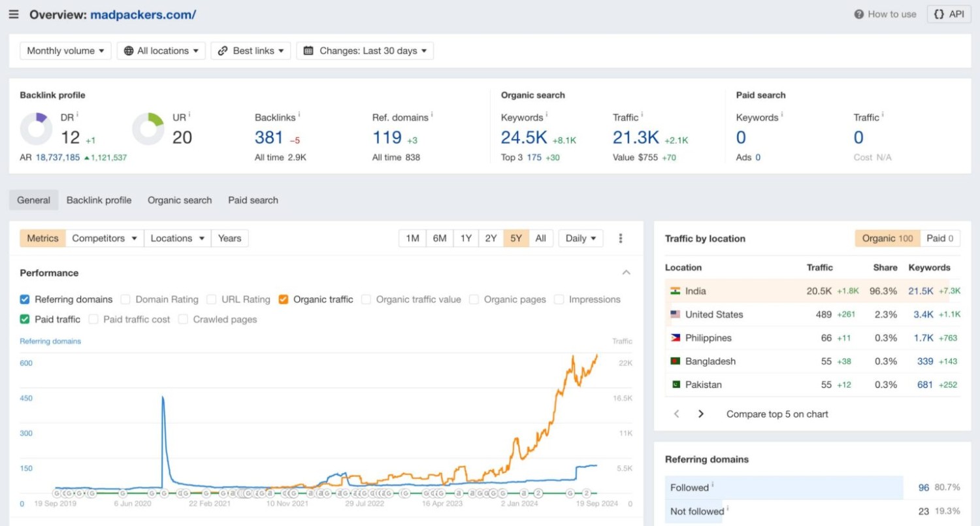Uncheck the Referring domains metric
This screenshot has width=980, height=526.
pyautogui.click(x=24, y=299)
